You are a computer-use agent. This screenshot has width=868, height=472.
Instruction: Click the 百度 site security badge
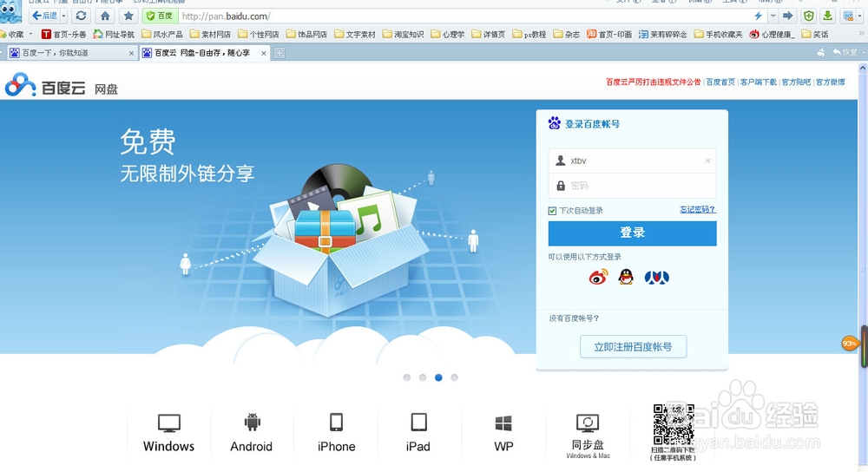(x=160, y=16)
